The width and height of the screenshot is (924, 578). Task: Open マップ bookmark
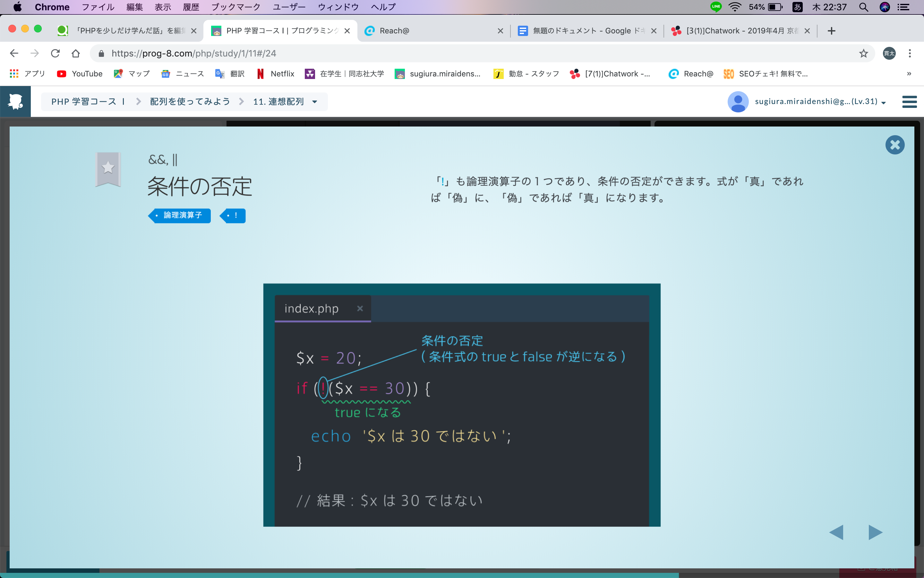pos(132,74)
